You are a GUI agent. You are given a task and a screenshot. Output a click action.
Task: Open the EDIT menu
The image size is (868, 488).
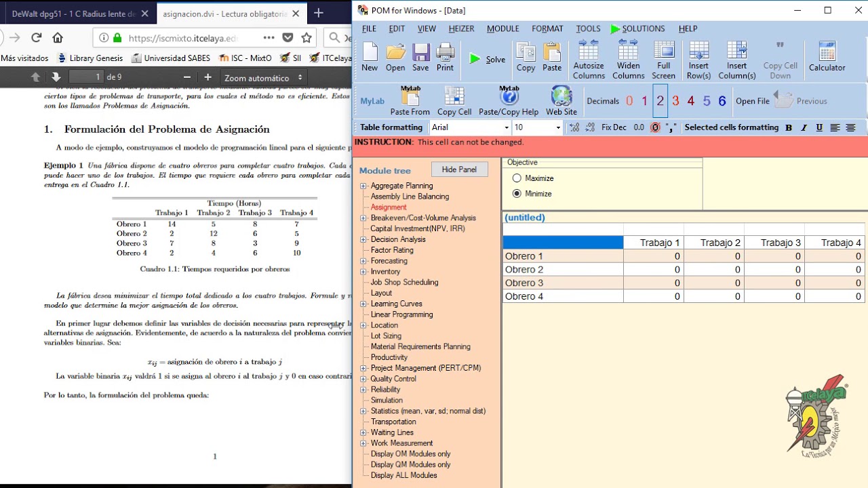397,28
